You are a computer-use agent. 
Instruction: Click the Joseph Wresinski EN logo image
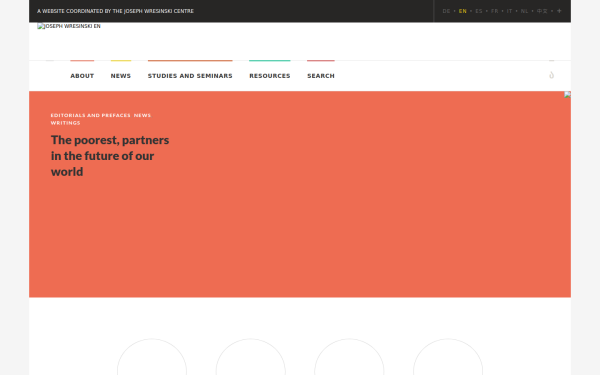69,26
